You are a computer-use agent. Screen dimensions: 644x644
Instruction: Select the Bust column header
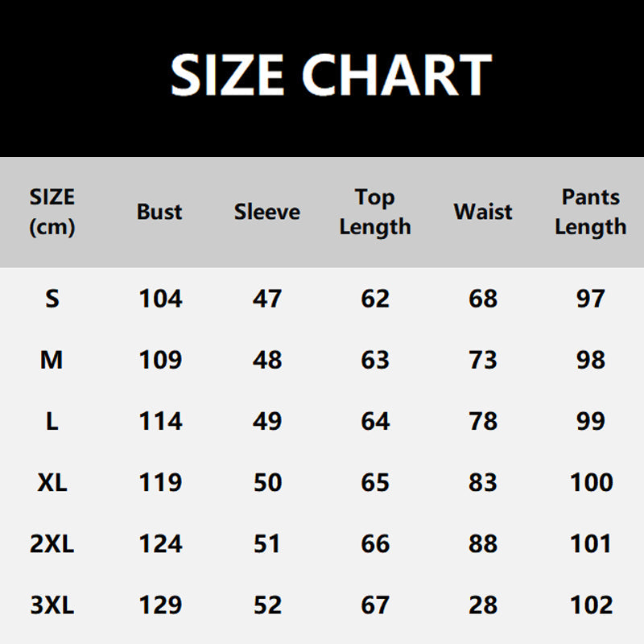click(159, 212)
